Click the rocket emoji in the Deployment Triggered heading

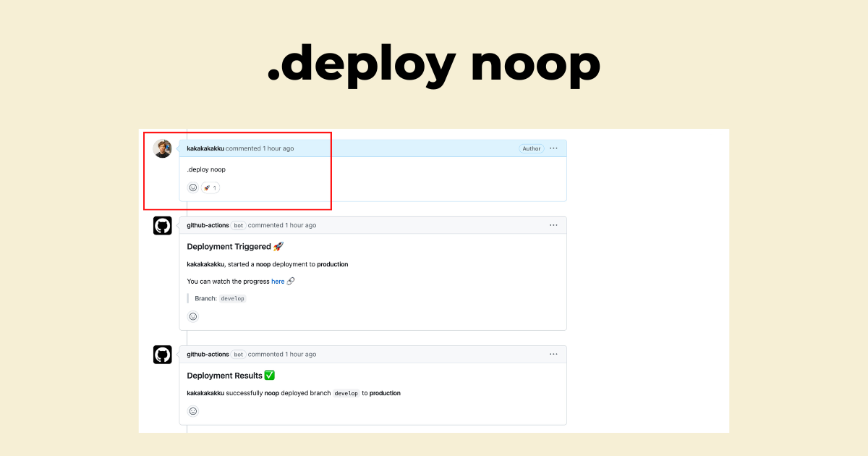[279, 246]
